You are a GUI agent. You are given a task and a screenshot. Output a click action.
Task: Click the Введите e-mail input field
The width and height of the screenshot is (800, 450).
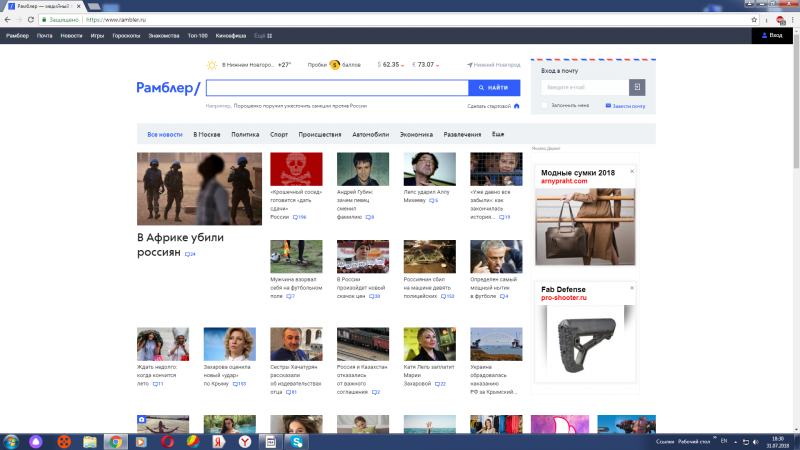point(585,87)
